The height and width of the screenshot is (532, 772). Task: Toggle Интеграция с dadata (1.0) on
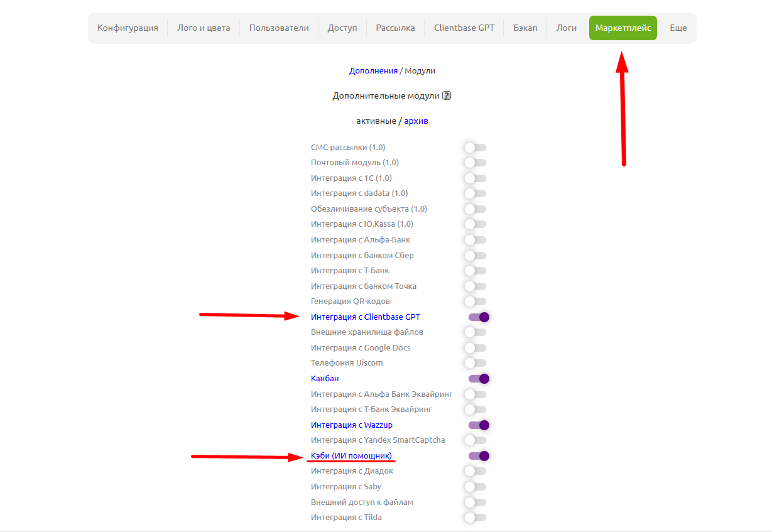coord(476,193)
